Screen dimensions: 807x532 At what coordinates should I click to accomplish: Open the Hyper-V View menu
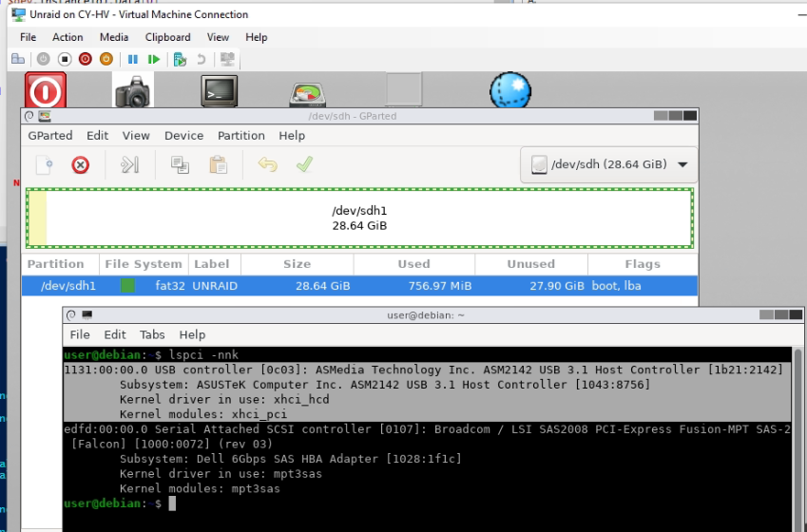[x=218, y=37]
